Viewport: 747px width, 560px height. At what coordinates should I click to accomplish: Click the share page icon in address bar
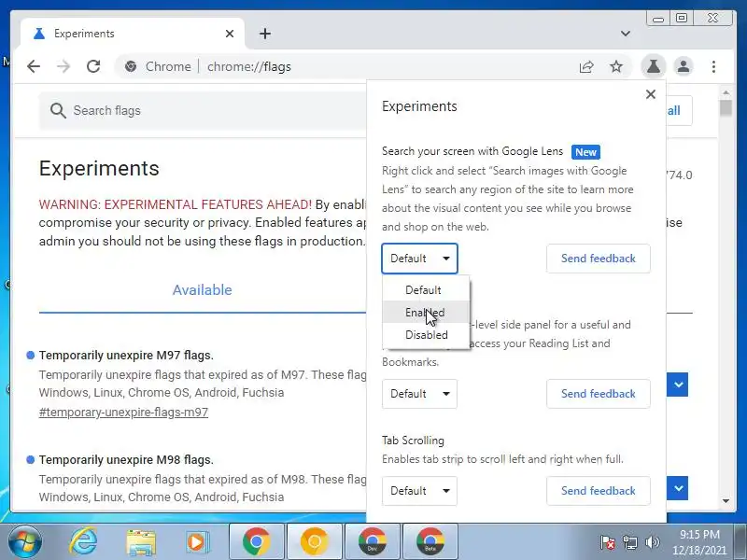point(586,66)
